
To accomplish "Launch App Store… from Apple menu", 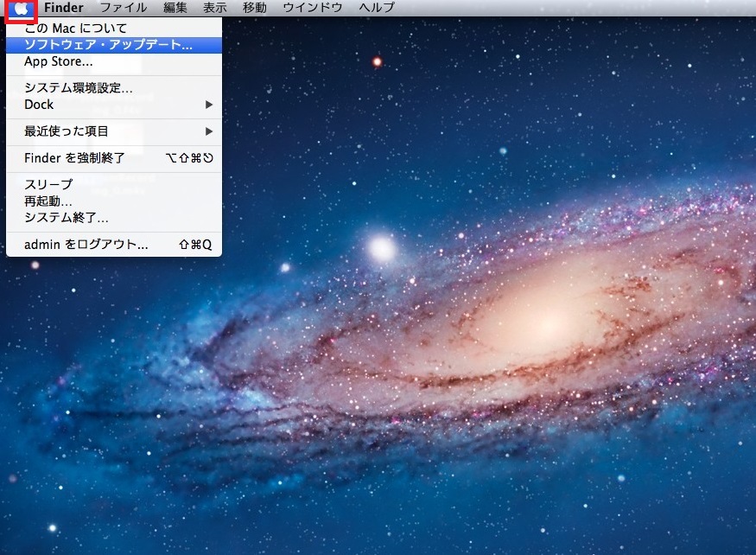I will click(x=59, y=61).
